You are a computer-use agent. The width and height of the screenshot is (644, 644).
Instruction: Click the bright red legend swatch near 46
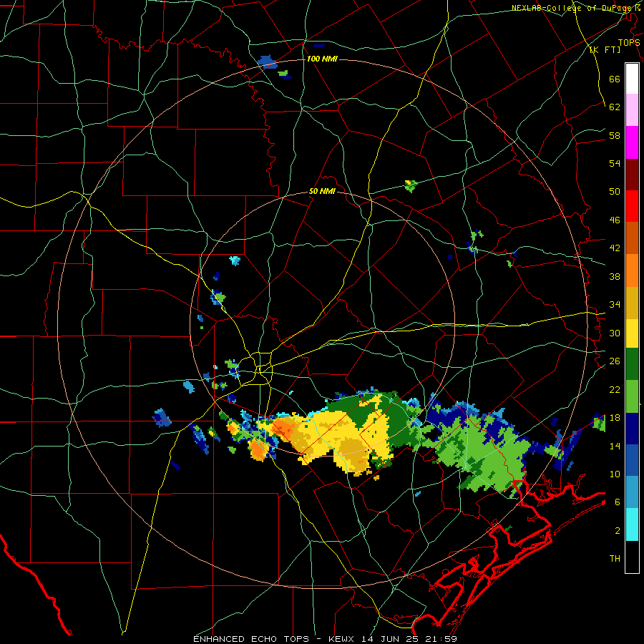[x=632, y=206]
